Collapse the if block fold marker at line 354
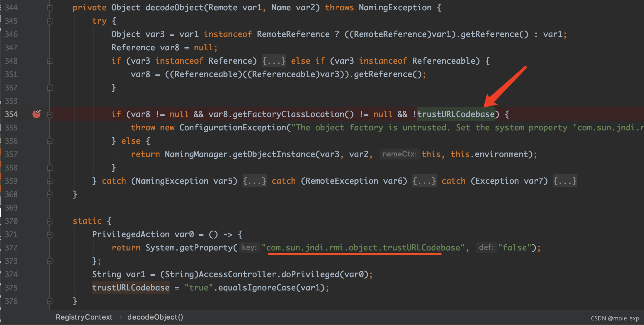This screenshot has width=644, height=325. (50, 115)
